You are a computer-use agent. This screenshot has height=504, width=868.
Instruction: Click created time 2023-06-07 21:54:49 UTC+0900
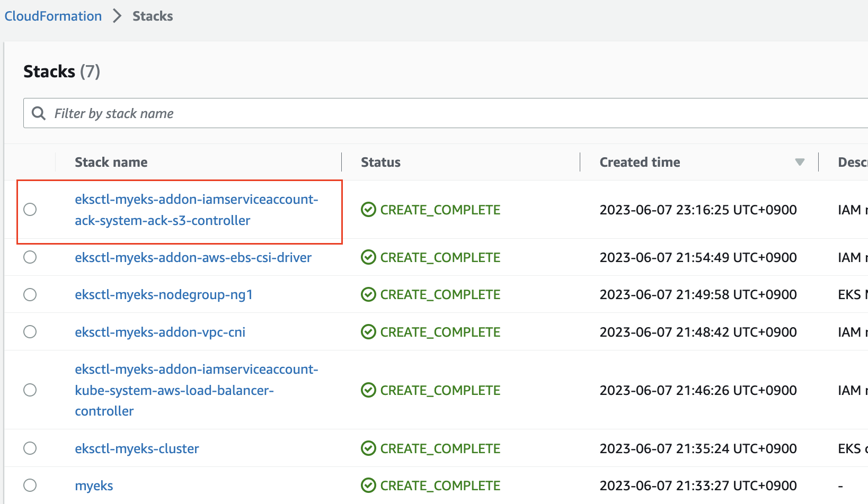point(698,257)
